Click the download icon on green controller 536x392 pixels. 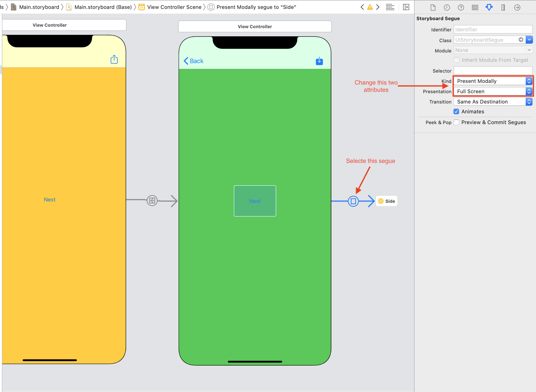point(319,61)
